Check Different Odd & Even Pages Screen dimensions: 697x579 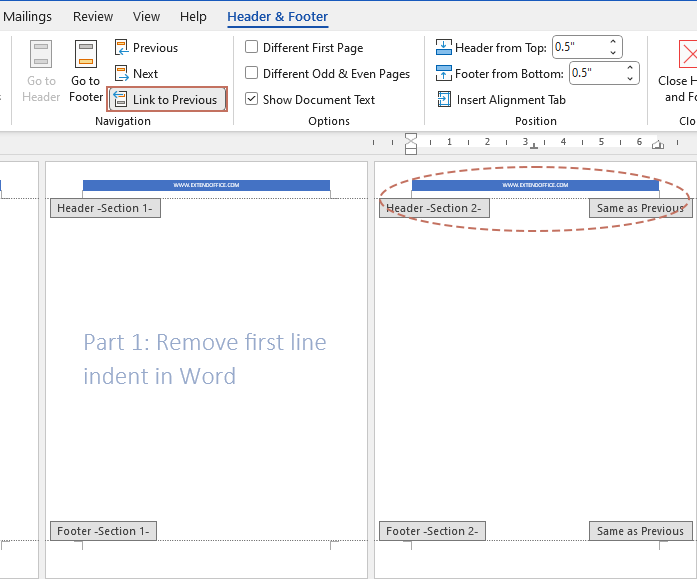(x=252, y=73)
